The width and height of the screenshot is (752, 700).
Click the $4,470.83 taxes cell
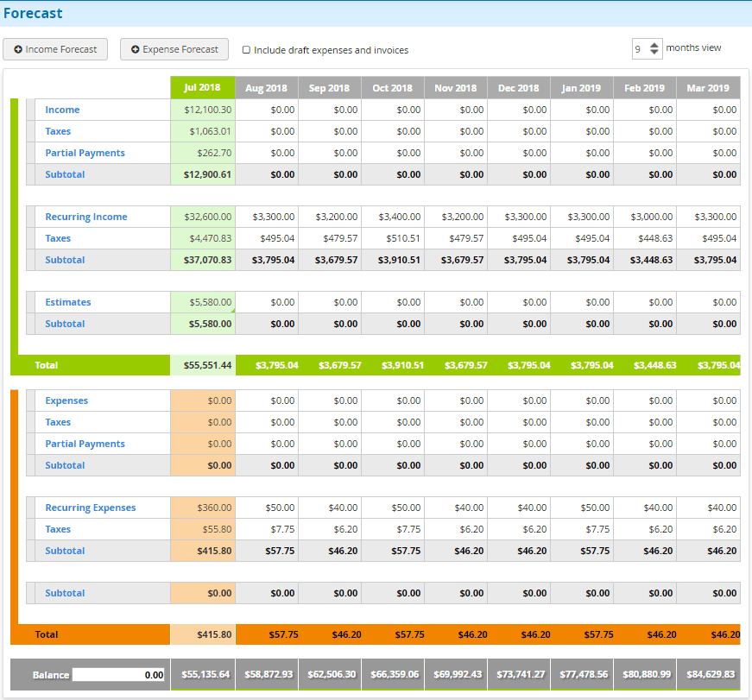[x=203, y=238]
